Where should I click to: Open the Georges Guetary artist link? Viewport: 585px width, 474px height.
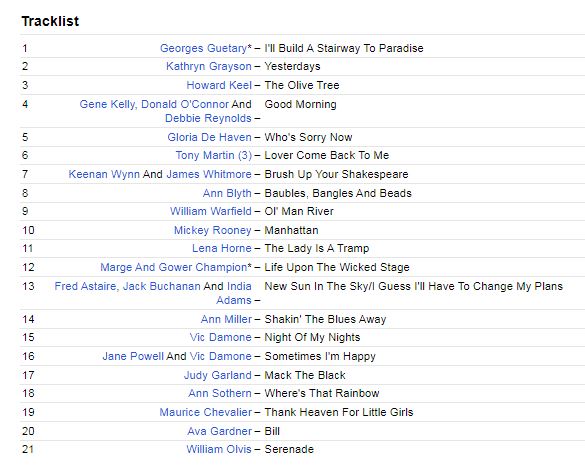(203, 48)
